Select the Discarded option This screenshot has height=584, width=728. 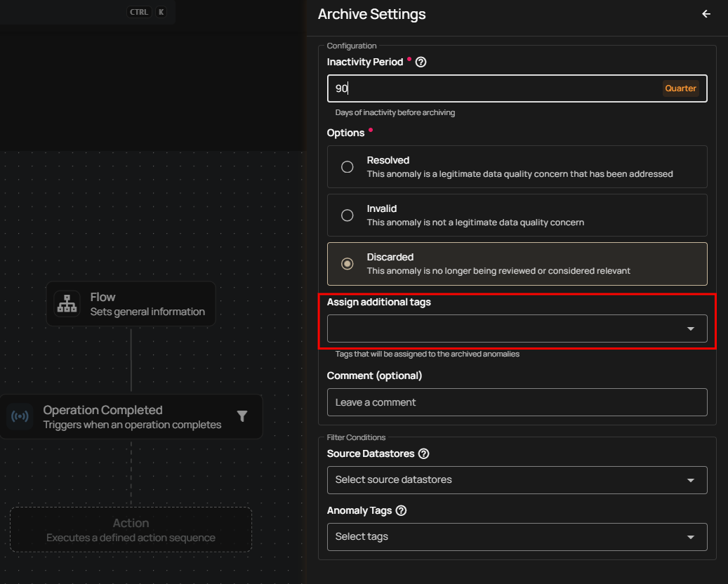tap(347, 263)
